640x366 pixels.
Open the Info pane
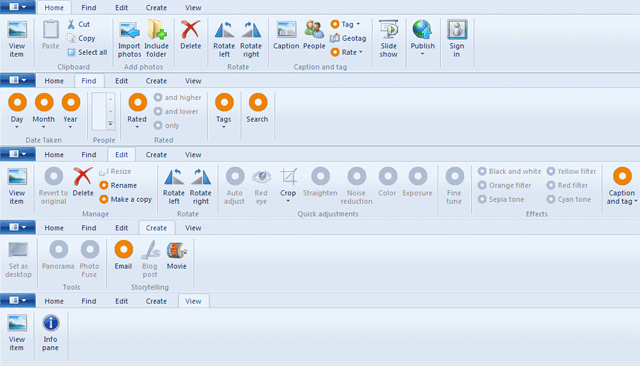click(x=51, y=333)
